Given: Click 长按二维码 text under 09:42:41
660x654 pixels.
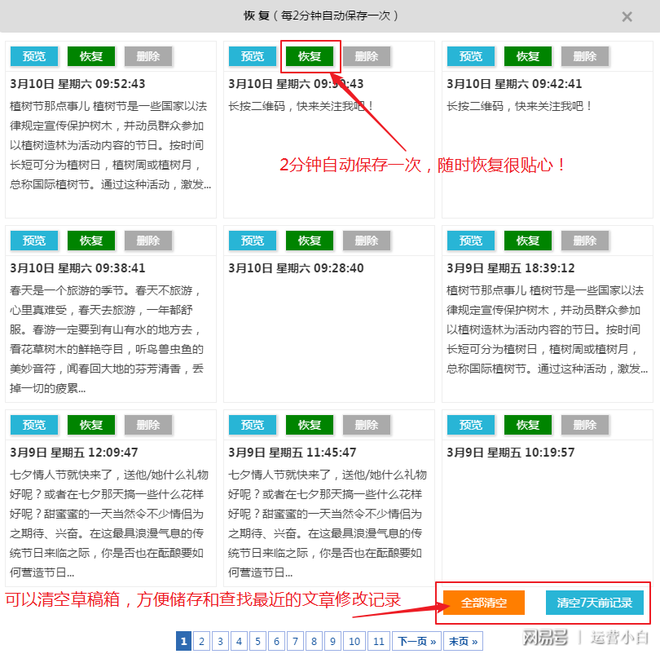Looking at the screenshot, I should 519,106.
